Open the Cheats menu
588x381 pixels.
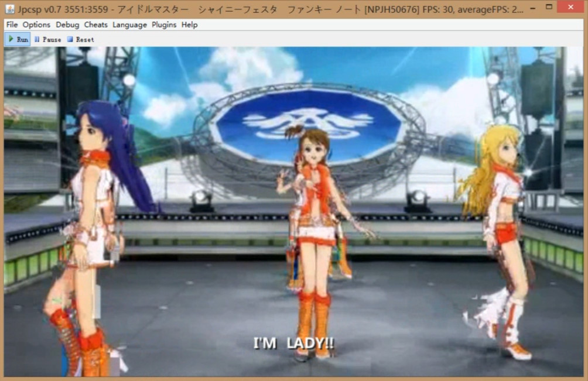click(x=95, y=25)
